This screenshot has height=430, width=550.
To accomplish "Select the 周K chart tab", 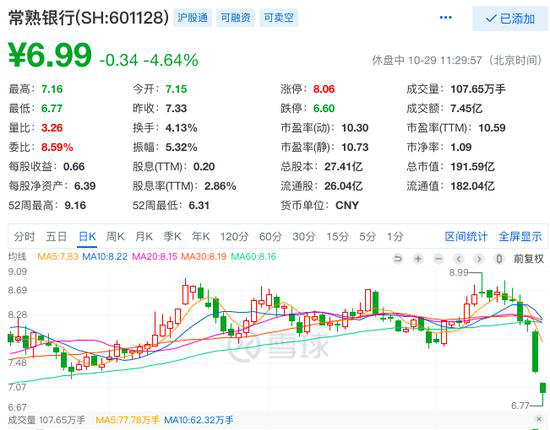I will pyautogui.click(x=115, y=236).
